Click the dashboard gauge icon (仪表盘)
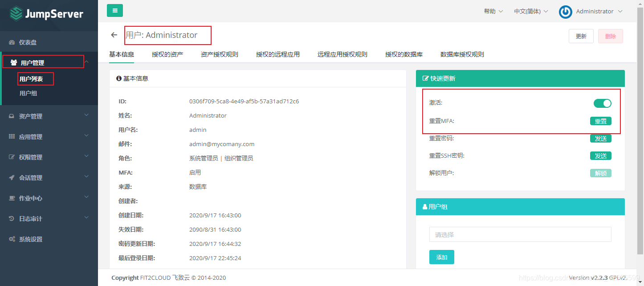The width and height of the screenshot is (644, 286). [x=12, y=42]
